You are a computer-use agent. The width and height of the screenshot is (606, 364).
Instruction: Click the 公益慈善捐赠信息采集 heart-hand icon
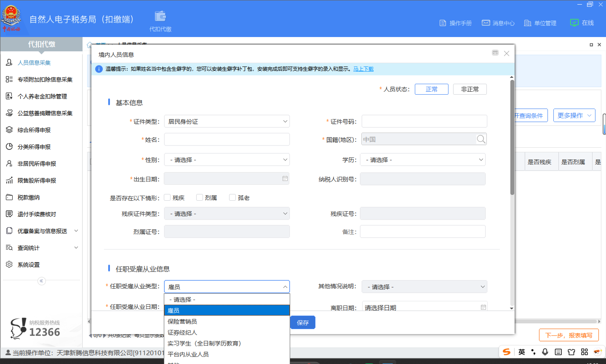click(x=9, y=113)
